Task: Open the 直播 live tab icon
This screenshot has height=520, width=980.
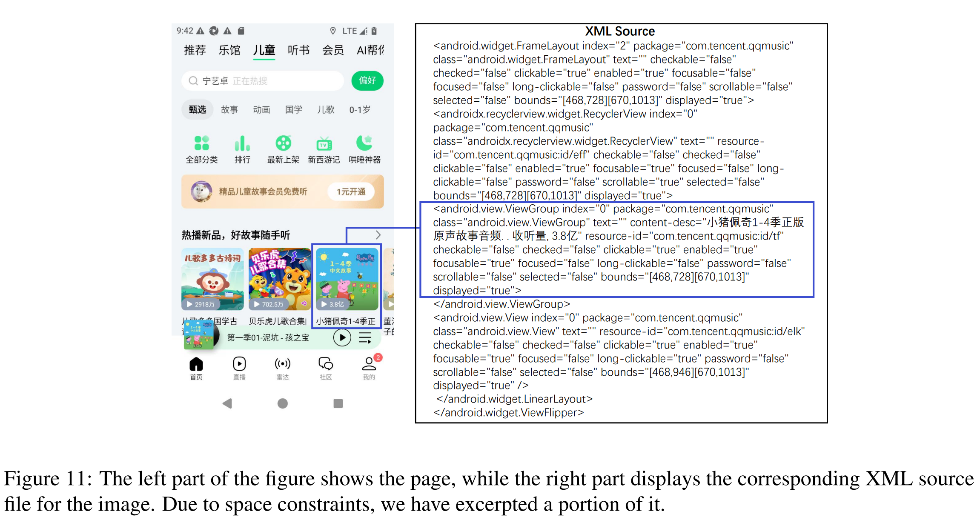Action: [x=239, y=364]
